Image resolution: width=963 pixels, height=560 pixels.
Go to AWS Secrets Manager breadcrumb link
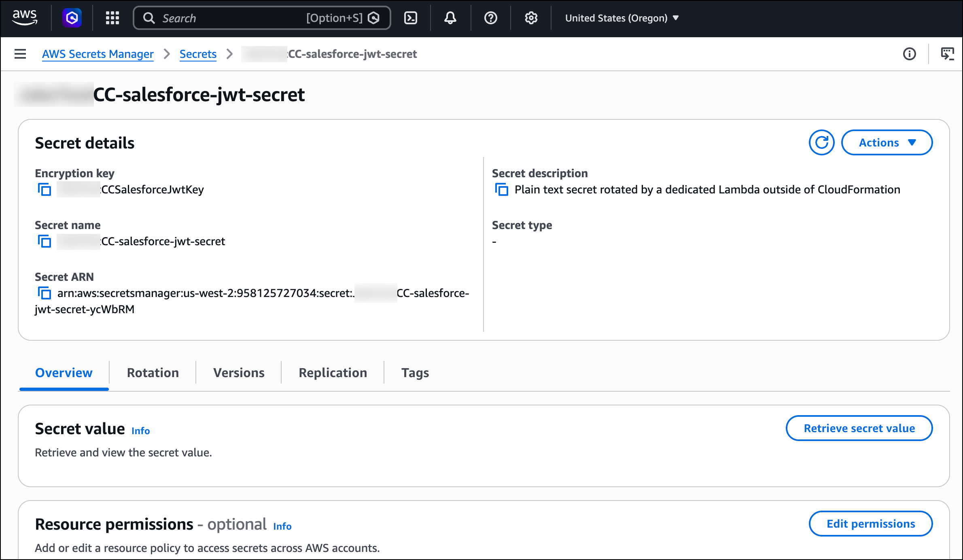[x=98, y=54]
